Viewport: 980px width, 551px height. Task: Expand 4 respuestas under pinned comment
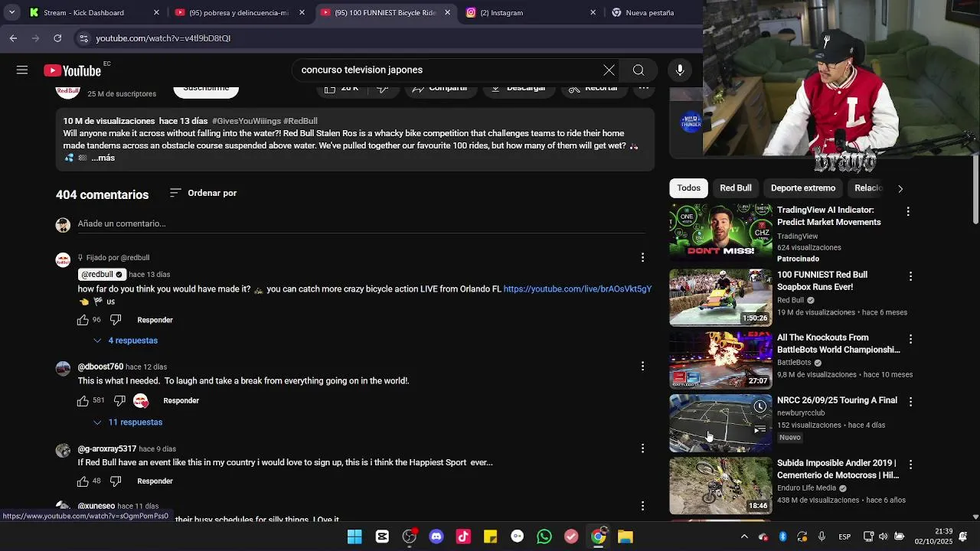coord(126,341)
